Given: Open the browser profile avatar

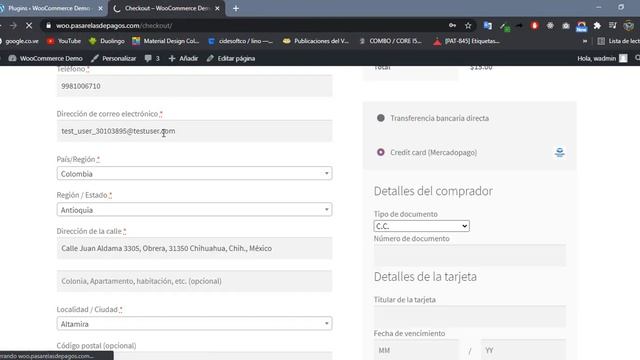Looking at the screenshot, I should tap(629, 26).
